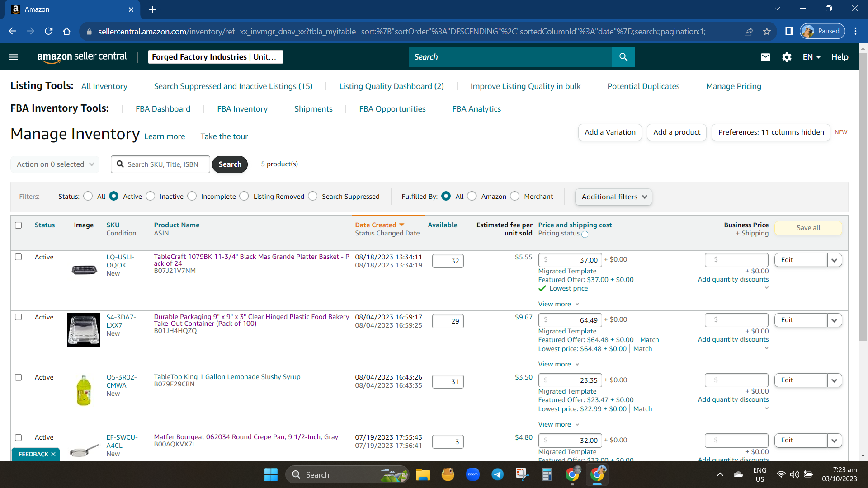
Task: Filter by Fulfilled By Merchant
Action: (515, 196)
